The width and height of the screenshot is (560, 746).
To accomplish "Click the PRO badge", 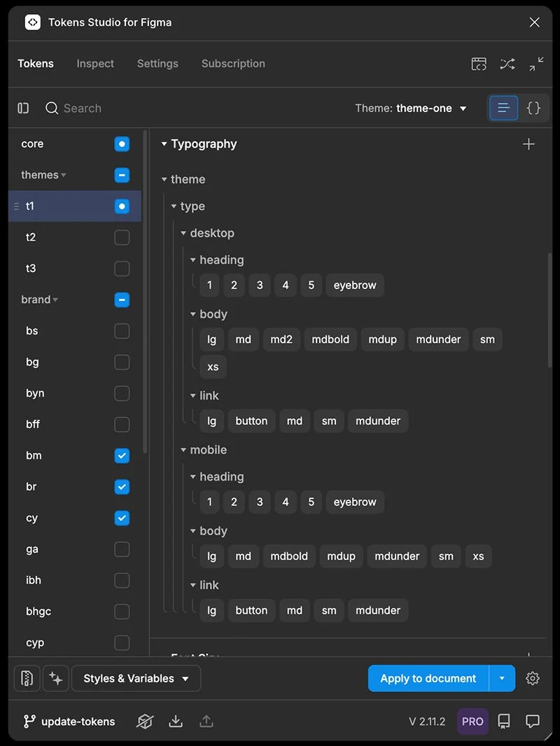I will 472,722.
